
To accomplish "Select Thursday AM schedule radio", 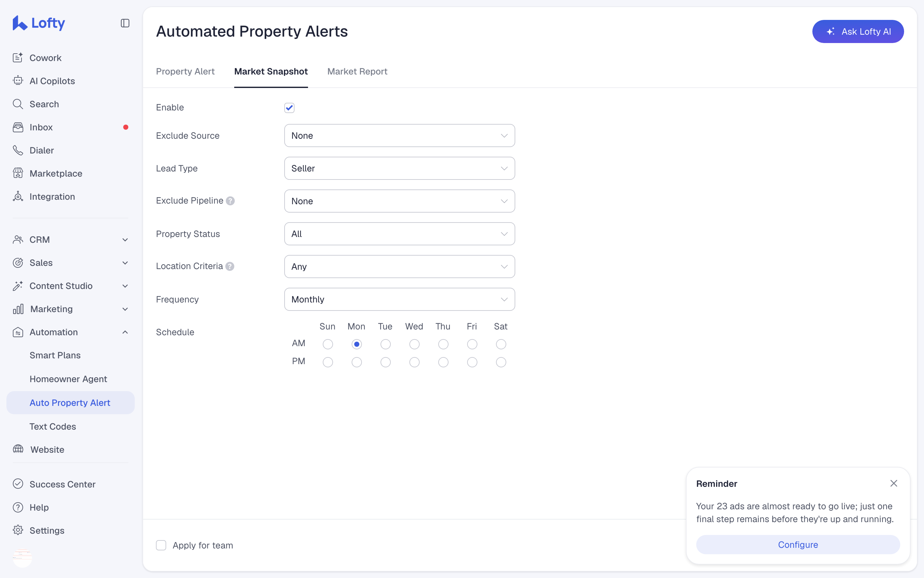I will click(x=443, y=345).
